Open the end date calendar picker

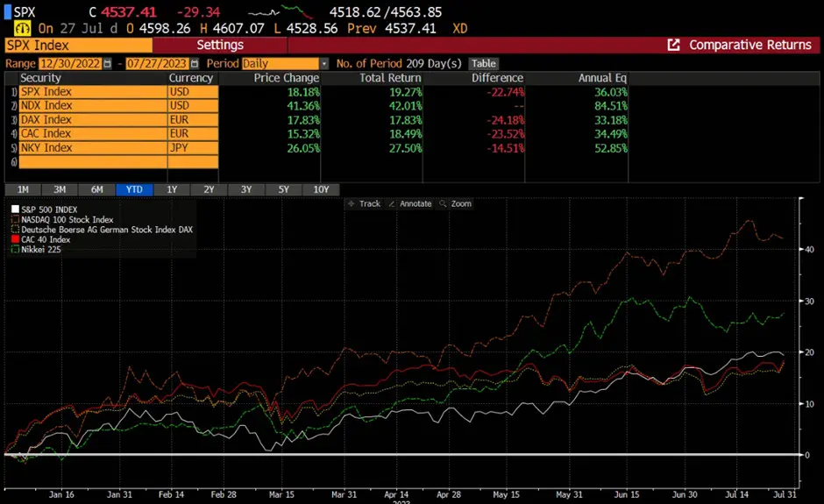click(x=195, y=64)
